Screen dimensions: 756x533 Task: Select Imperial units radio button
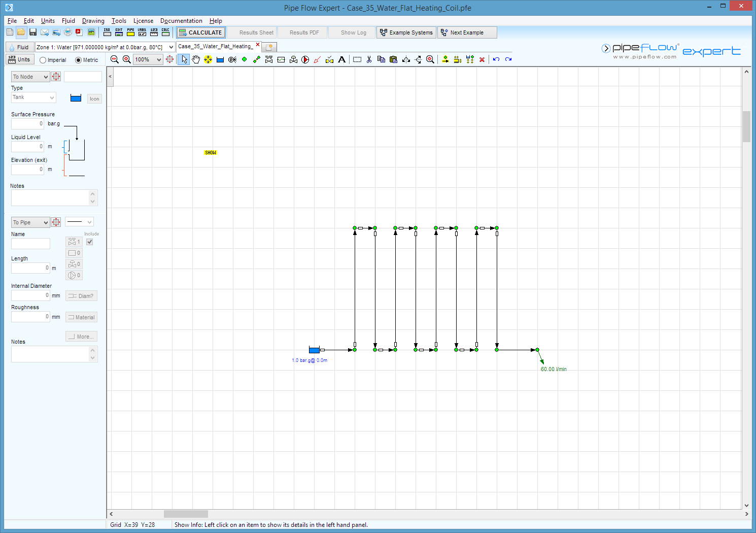tap(43, 60)
